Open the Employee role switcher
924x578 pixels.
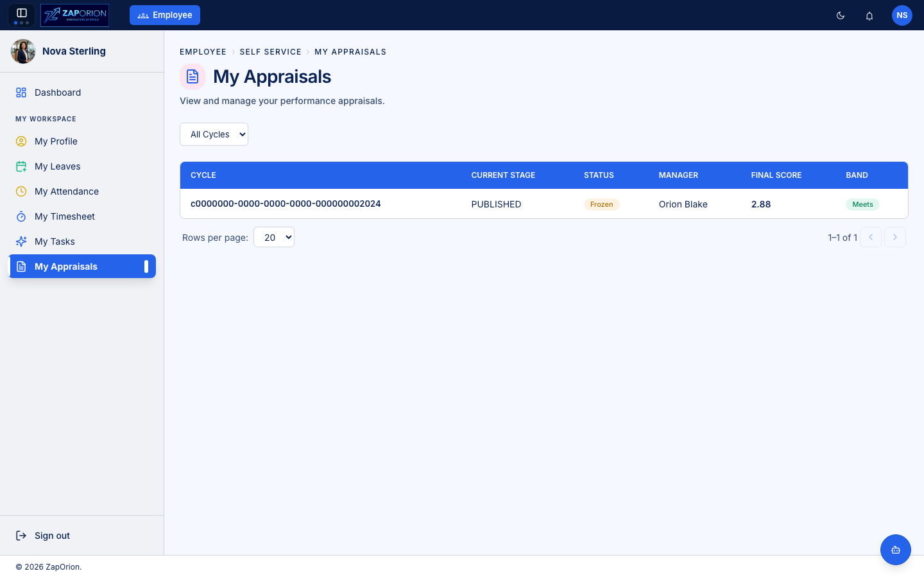(x=165, y=15)
